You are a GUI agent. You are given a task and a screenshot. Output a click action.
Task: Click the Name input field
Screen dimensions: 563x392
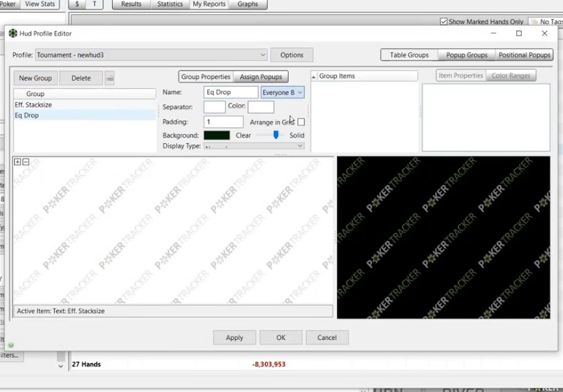(x=231, y=92)
